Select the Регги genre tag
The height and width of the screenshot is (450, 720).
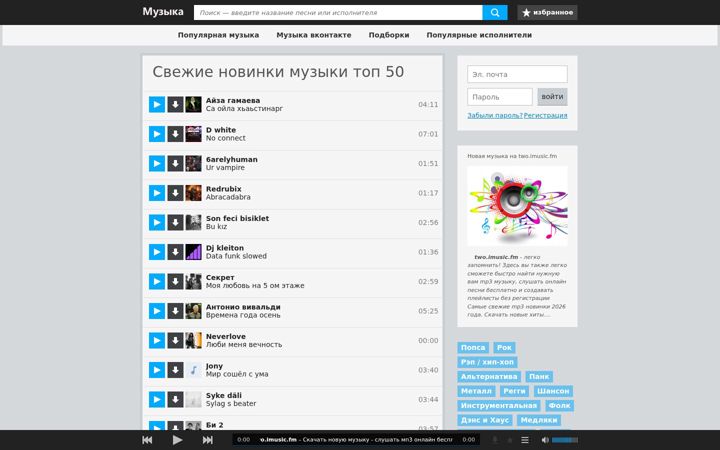[x=514, y=391]
